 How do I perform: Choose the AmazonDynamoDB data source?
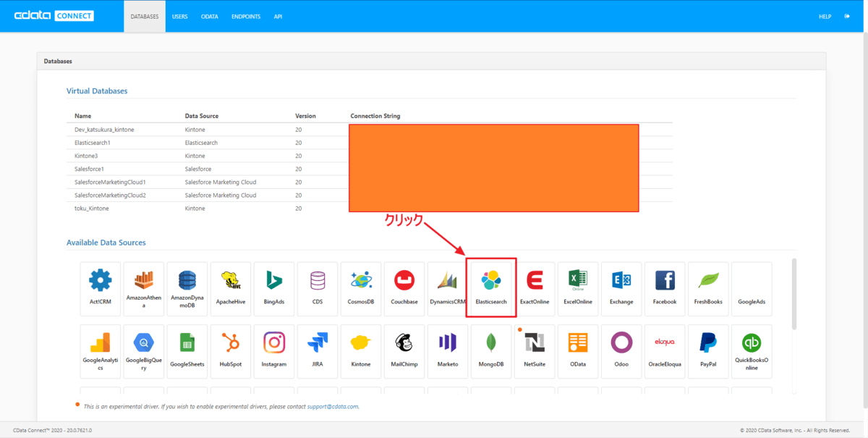[187, 289]
